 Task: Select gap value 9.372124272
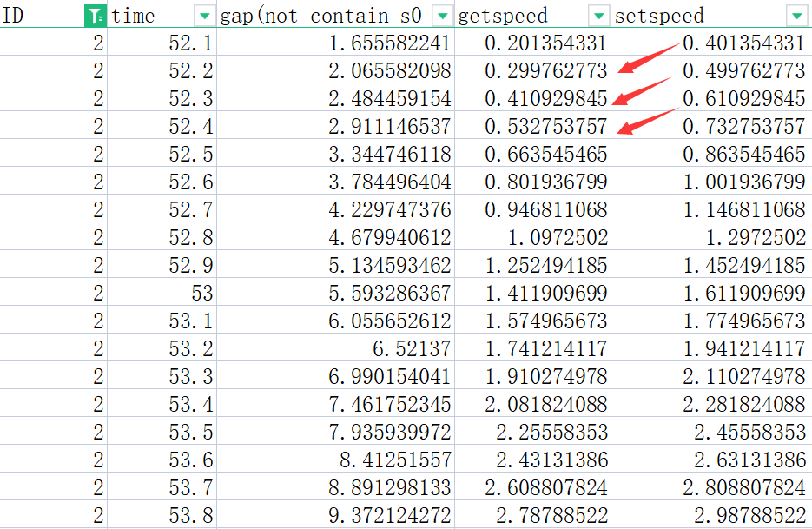point(335,515)
